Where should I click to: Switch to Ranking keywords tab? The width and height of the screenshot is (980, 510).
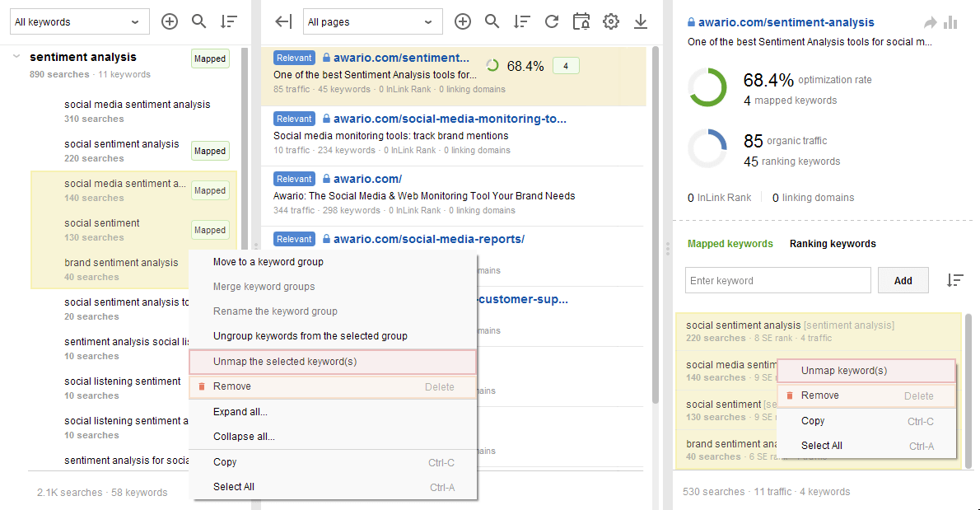coord(833,244)
